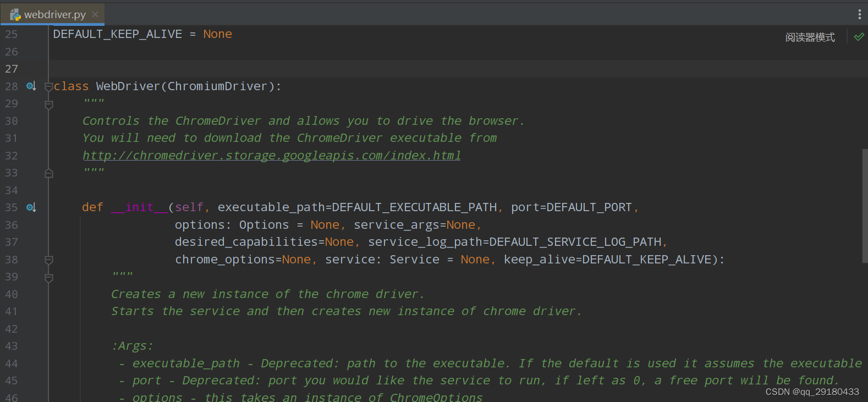Click the Options type annotation on line 36
Image resolution: width=868 pixels, height=402 pixels.
click(264, 225)
